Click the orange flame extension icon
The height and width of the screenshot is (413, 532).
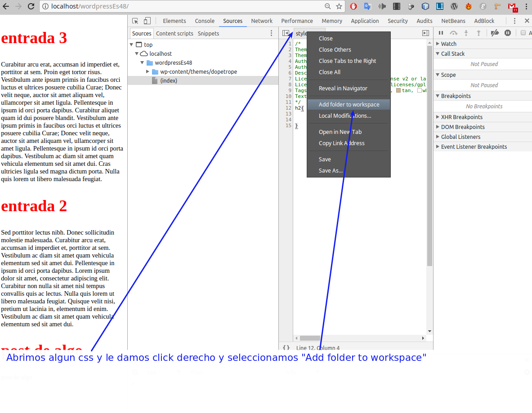click(x=469, y=6)
